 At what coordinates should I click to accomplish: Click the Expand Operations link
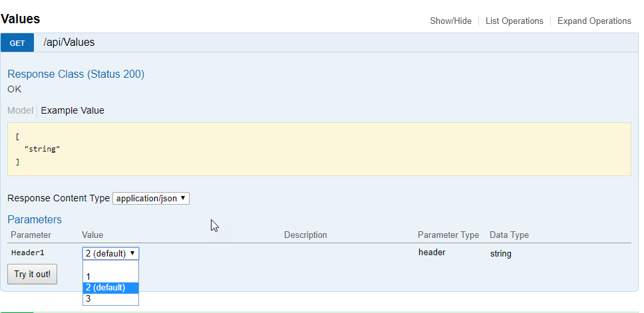594,21
